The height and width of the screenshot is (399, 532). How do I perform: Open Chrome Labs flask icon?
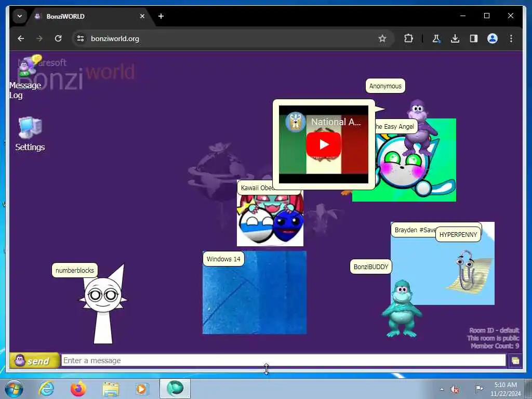coord(436,38)
